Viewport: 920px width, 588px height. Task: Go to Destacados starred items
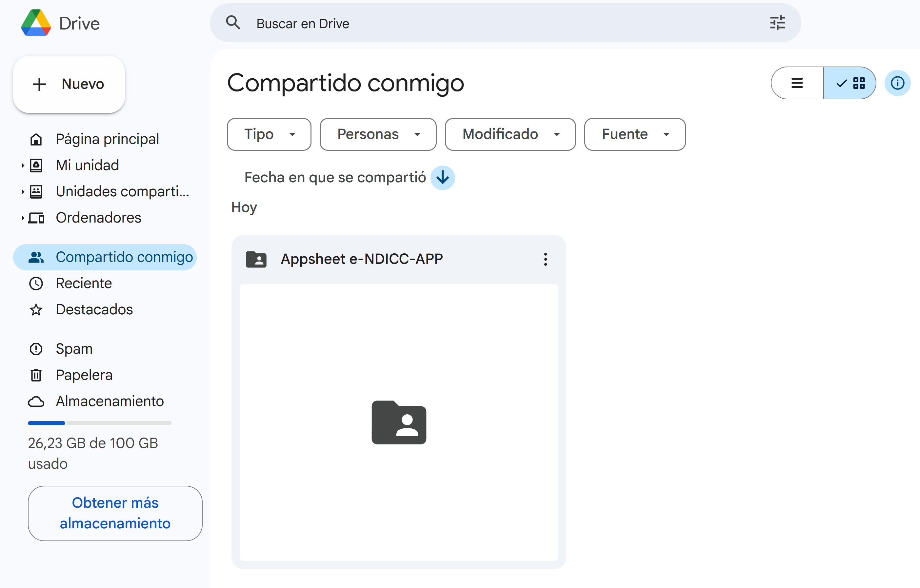94,309
